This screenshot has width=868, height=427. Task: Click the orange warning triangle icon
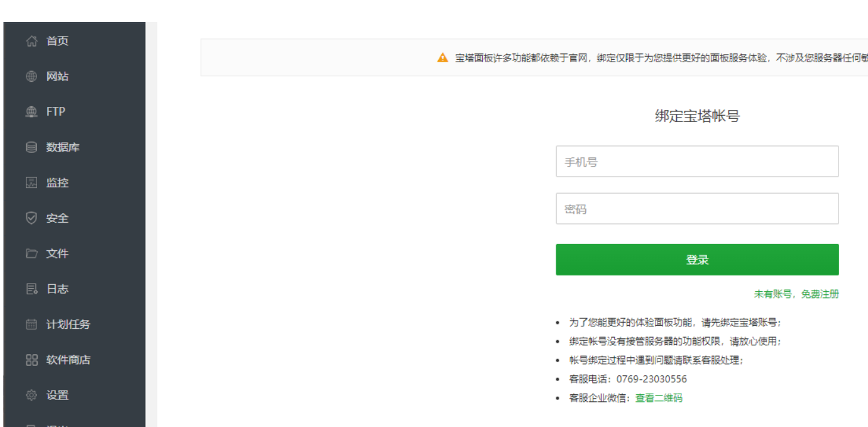point(443,58)
